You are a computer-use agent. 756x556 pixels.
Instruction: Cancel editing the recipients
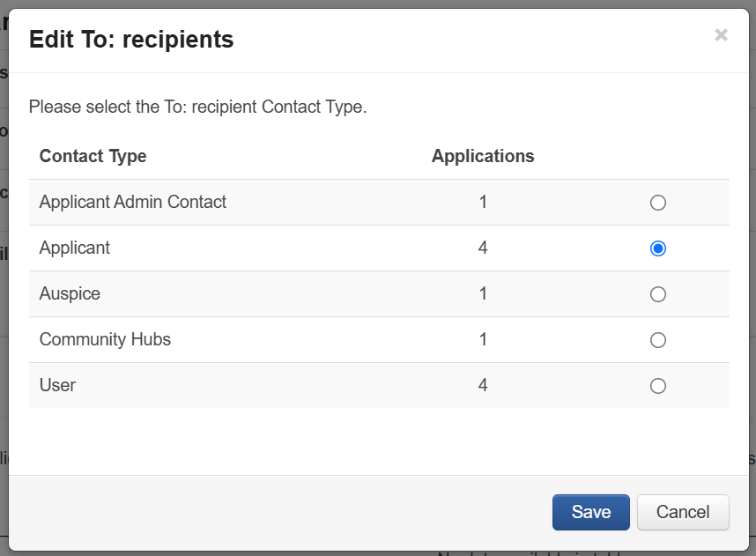683,512
